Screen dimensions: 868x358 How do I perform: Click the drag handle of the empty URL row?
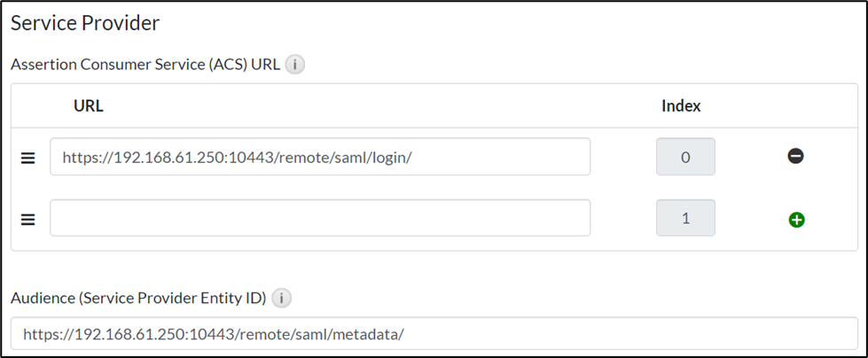click(x=27, y=220)
